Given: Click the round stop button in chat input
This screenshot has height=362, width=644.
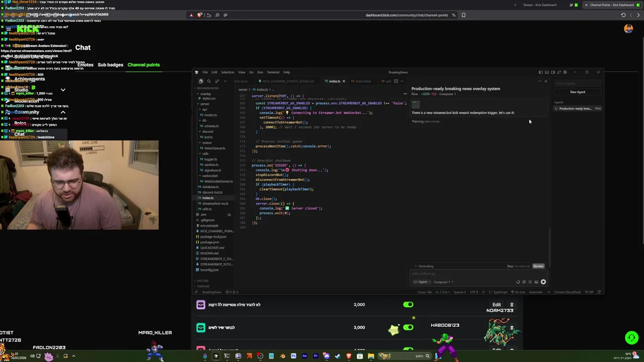Looking at the screenshot, I should tap(543, 282).
